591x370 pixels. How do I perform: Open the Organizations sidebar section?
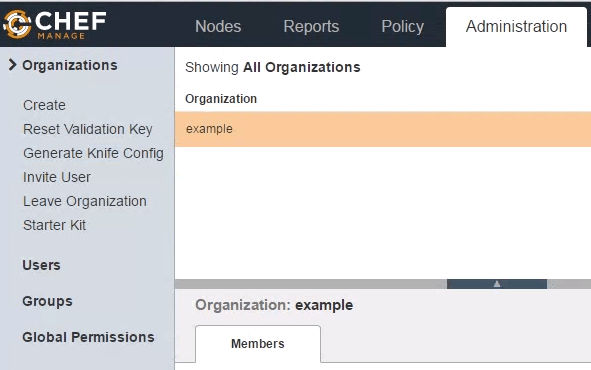[70, 65]
